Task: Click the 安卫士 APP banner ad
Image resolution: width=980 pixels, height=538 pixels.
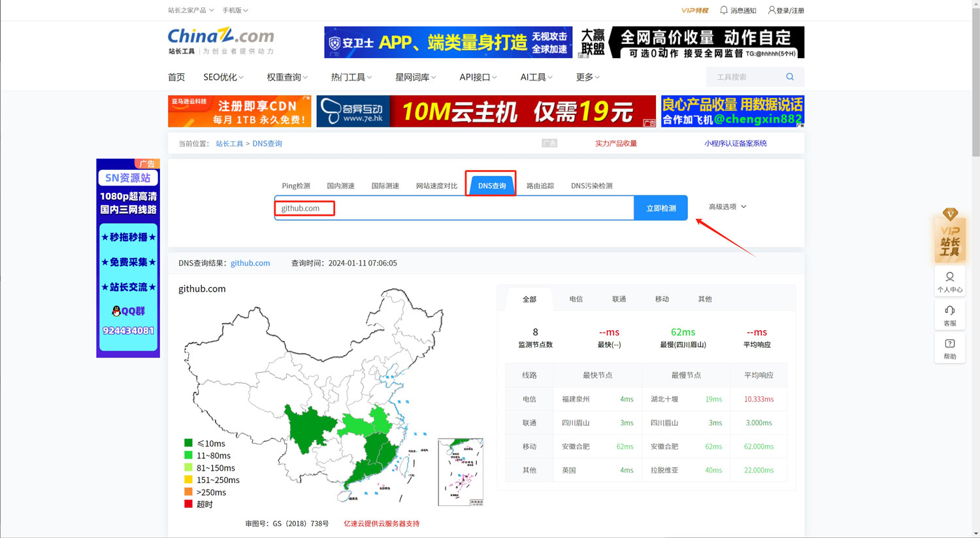Action: (x=448, y=42)
